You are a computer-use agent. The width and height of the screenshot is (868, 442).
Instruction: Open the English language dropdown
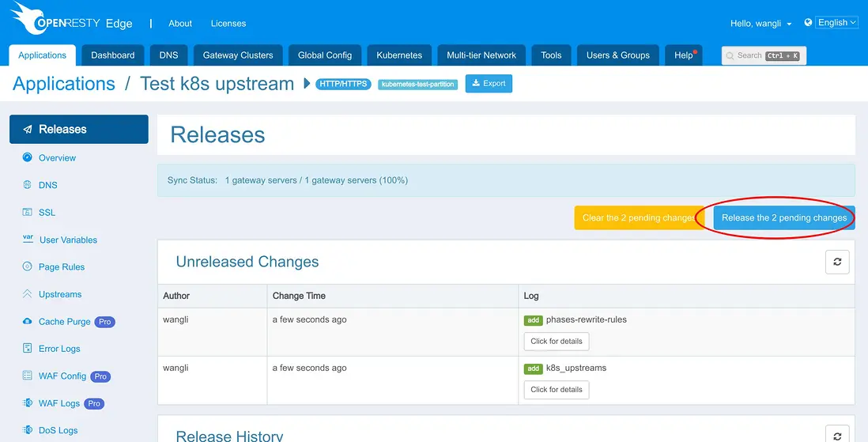pyautogui.click(x=836, y=23)
